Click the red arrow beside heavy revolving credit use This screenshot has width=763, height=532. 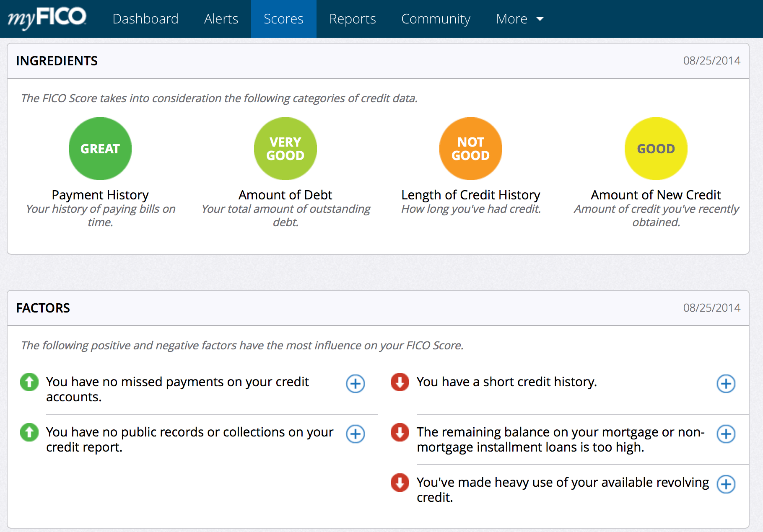click(400, 483)
